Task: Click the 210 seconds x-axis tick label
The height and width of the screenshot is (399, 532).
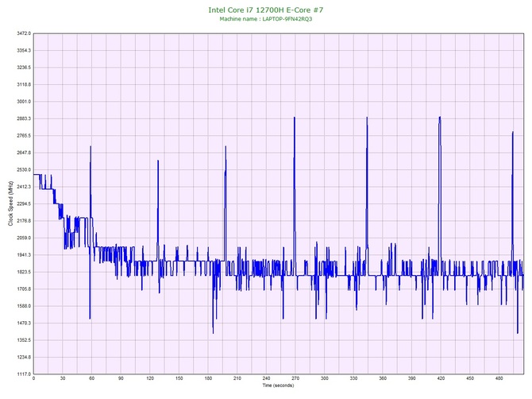Action: [x=237, y=378]
